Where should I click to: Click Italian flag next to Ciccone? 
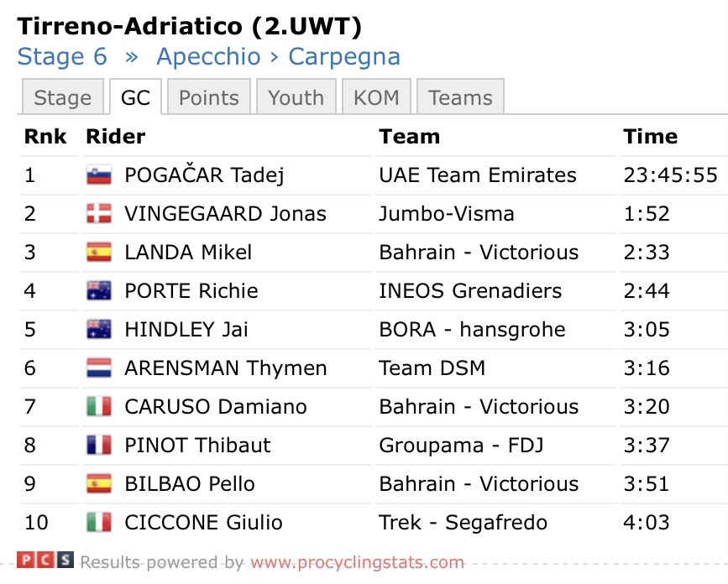[x=99, y=523]
